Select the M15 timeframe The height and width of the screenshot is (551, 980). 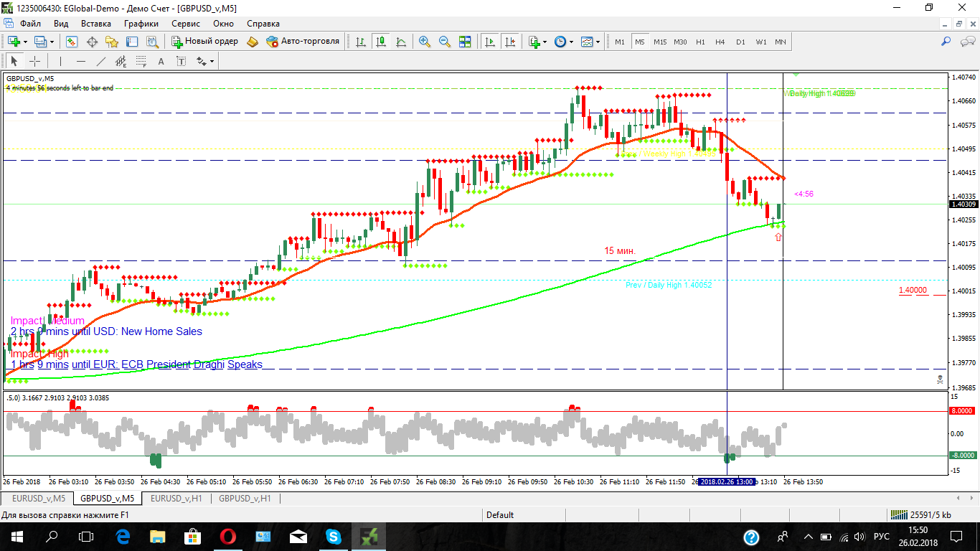tap(660, 42)
